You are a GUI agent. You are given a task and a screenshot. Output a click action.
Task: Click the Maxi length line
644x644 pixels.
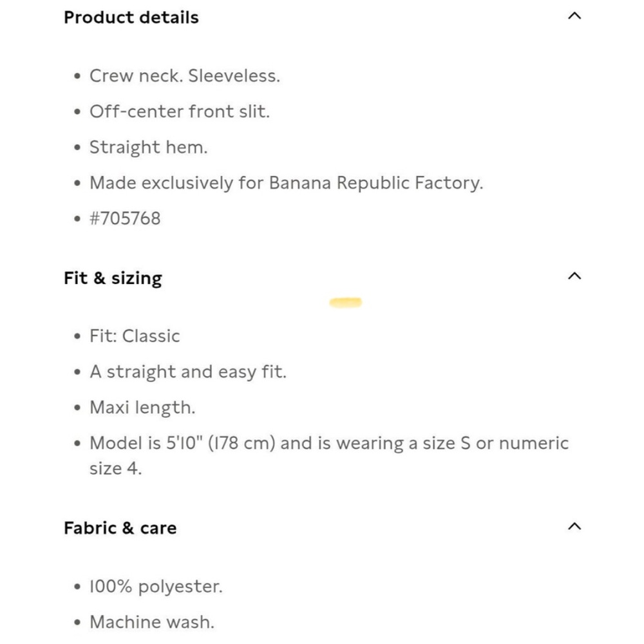142,408
